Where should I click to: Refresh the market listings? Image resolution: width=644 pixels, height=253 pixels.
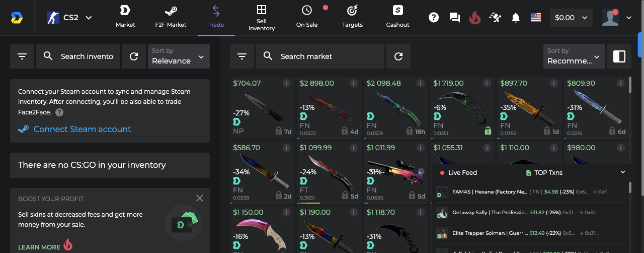[x=398, y=56]
